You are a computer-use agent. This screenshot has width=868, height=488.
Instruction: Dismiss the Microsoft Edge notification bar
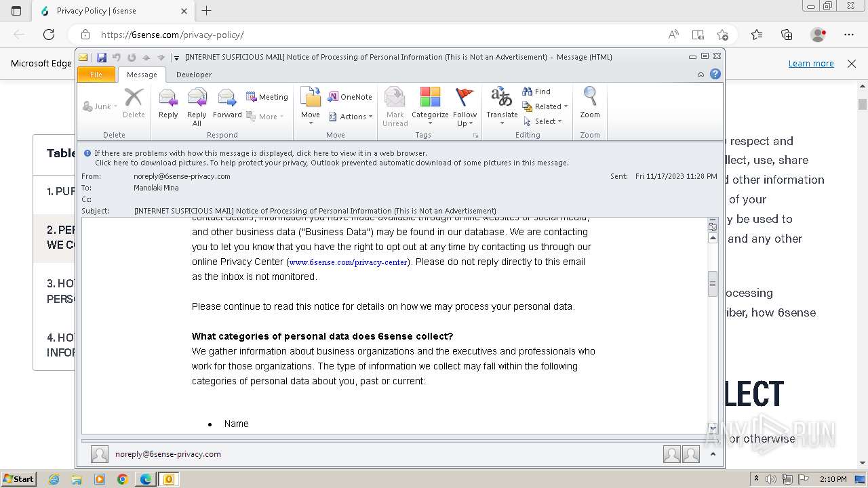point(852,63)
